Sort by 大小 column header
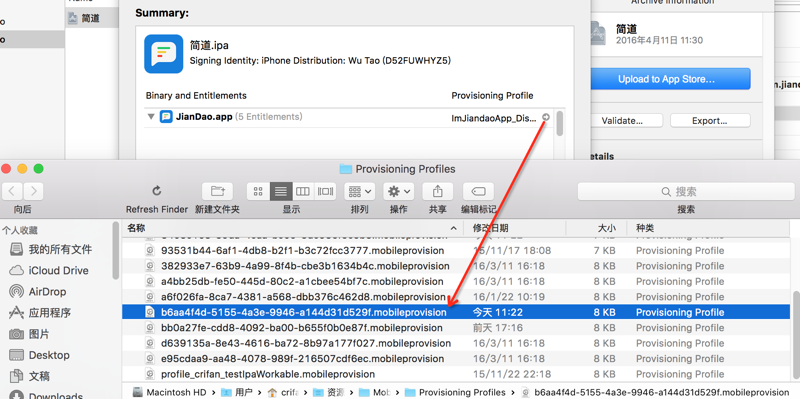The height and width of the screenshot is (399, 800). click(597, 228)
